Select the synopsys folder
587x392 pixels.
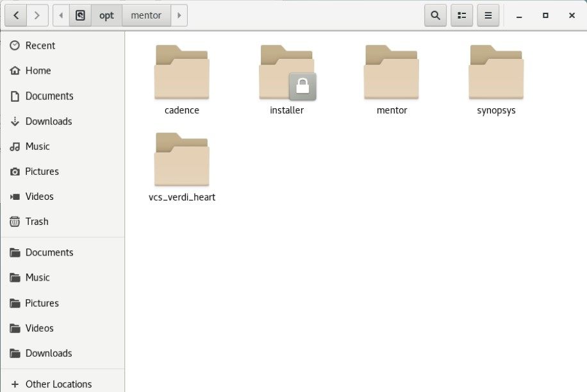pos(497,80)
